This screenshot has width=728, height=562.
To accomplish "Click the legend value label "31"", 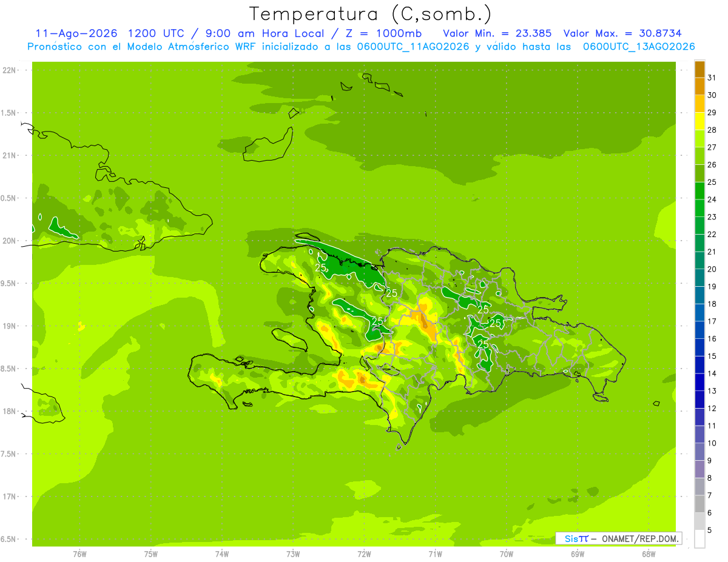I will (x=712, y=78).
